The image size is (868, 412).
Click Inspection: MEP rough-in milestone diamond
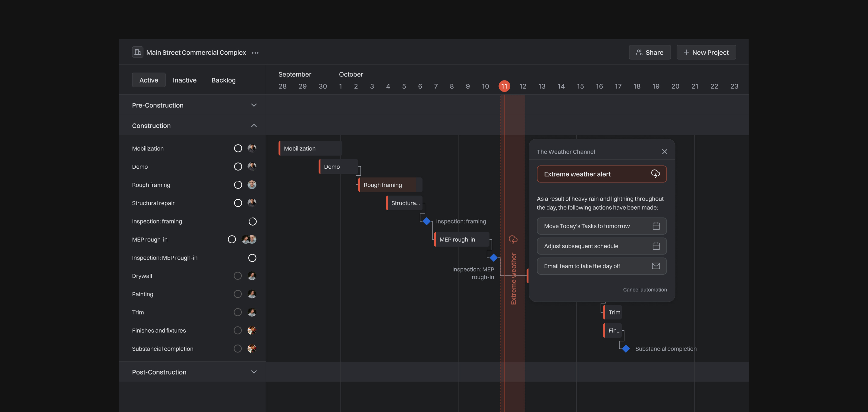tap(494, 257)
